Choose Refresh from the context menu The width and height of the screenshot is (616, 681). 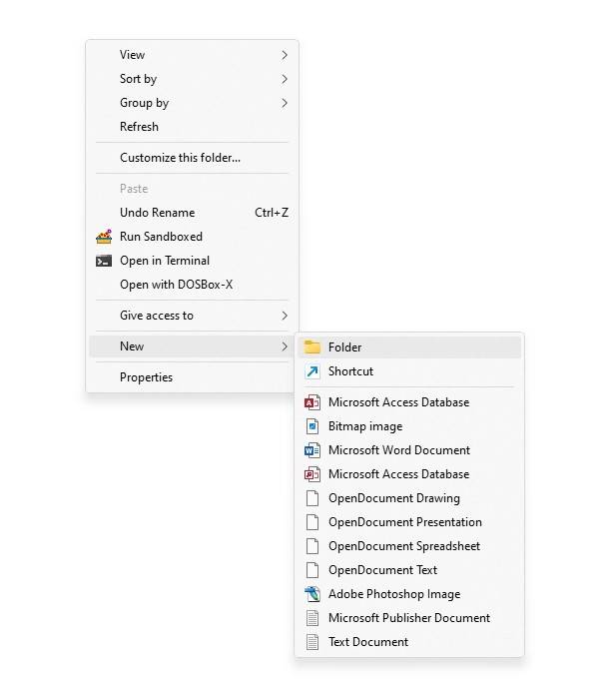(139, 127)
